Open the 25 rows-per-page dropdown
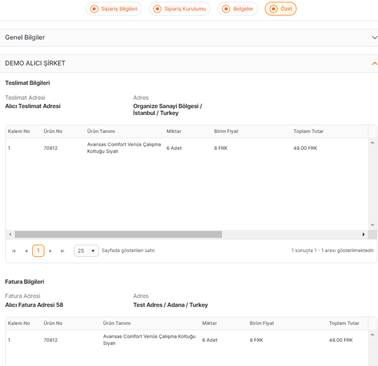Image resolution: width=378 pixels, height=366 pixels. [86, 251]
